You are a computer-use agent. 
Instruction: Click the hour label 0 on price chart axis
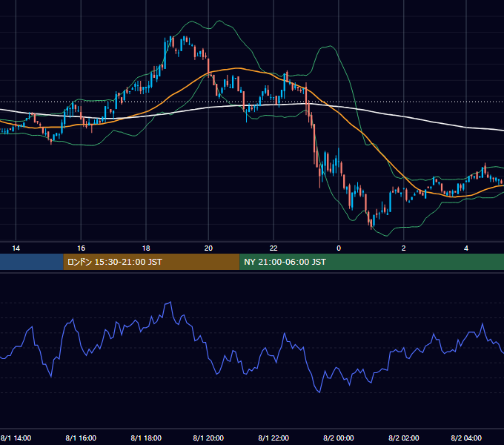click(339, 248)
